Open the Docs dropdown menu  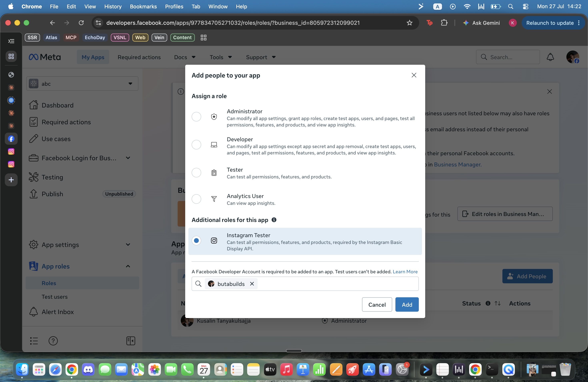click(185, 57)
